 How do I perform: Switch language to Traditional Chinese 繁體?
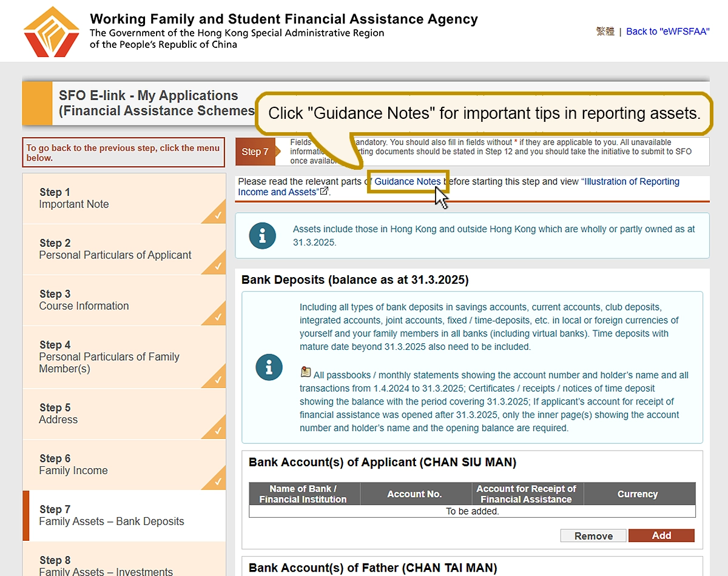point(605,32)
